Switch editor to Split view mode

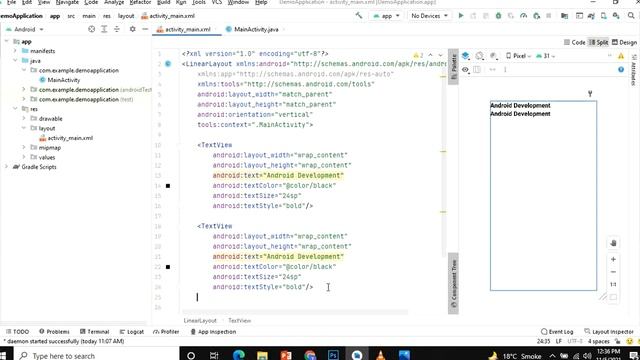click(598, 42)
